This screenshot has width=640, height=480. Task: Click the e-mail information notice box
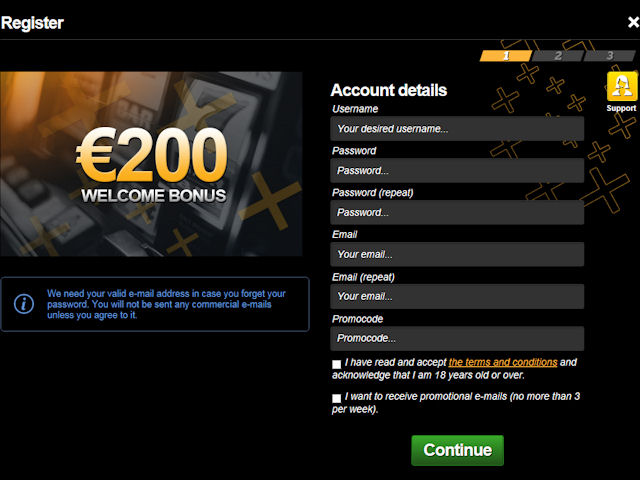pyautogui.click(x=155, y=304)
